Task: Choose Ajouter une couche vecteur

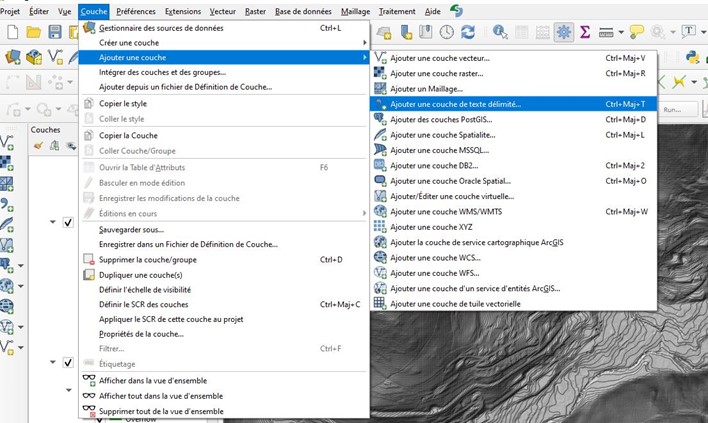Action: tap(513, 58)
